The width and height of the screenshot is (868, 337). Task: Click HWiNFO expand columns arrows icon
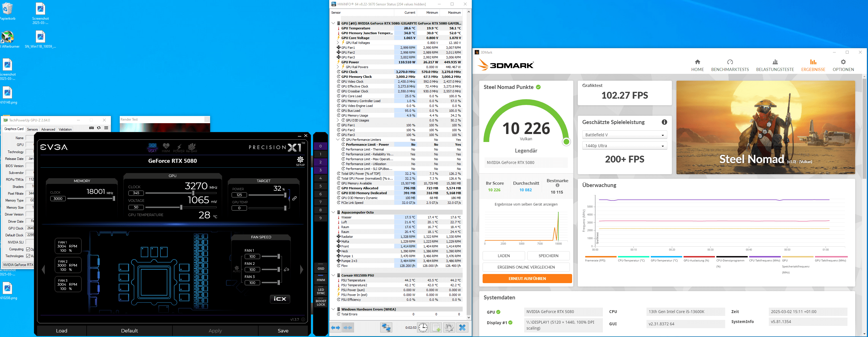point(336,327)
